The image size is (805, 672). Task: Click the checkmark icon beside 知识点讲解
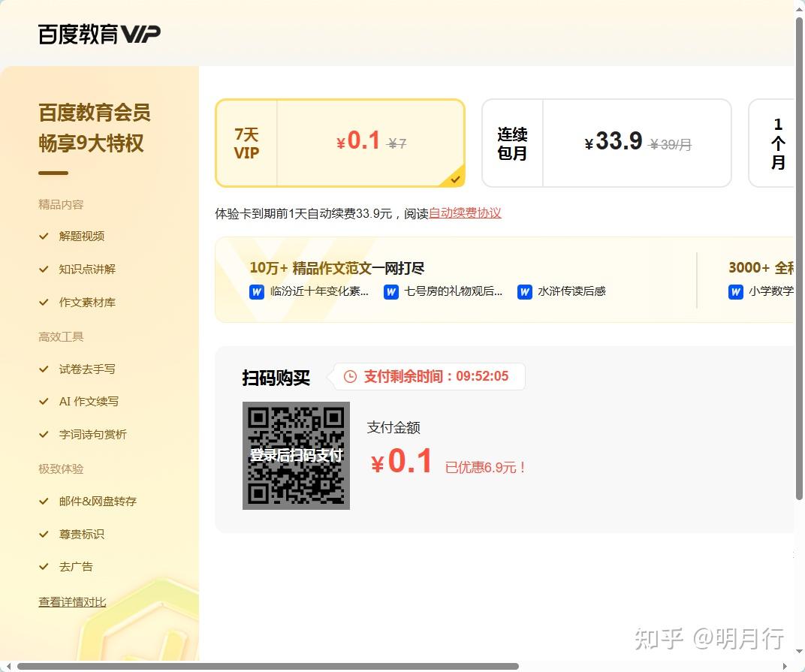coord(44,269)
